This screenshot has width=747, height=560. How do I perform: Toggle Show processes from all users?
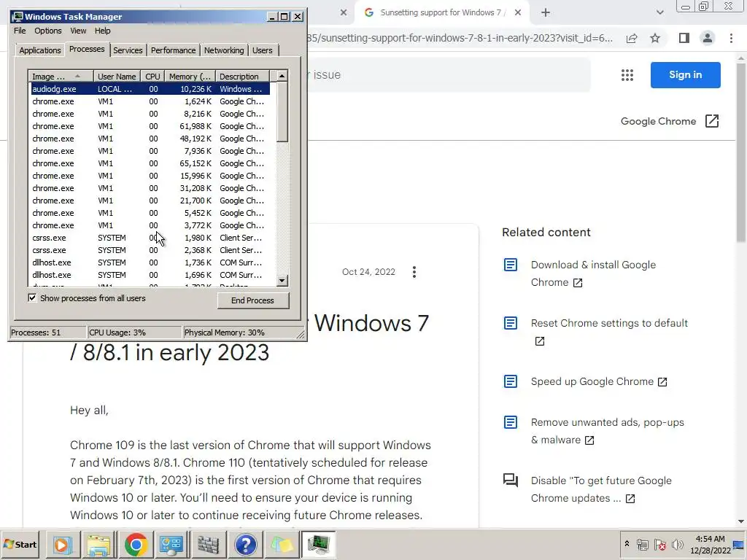32,298
